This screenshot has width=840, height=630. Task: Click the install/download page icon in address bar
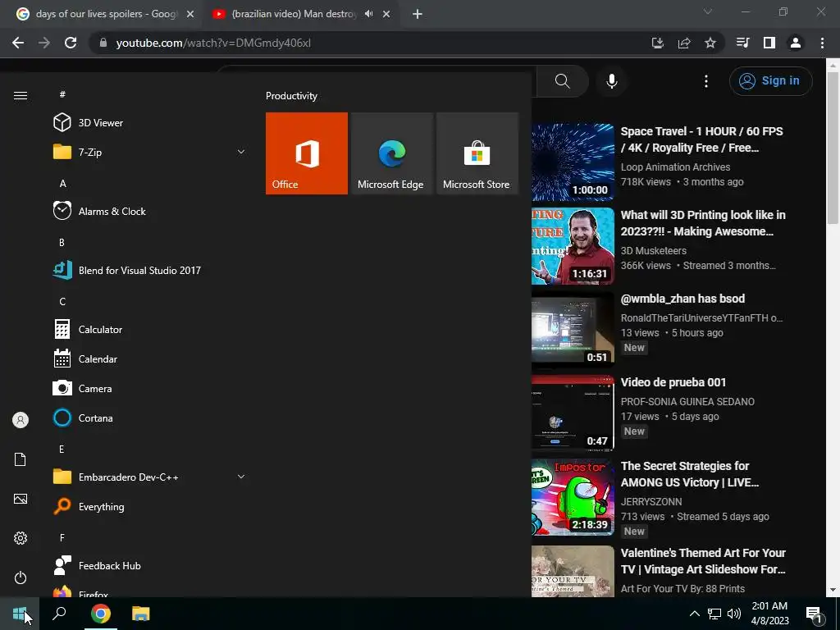click(x=658, y=43)
